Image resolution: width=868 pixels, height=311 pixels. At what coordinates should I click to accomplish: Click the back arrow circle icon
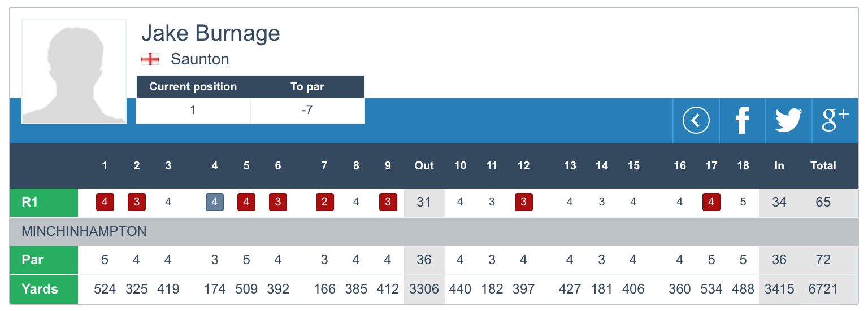[696, 120]
